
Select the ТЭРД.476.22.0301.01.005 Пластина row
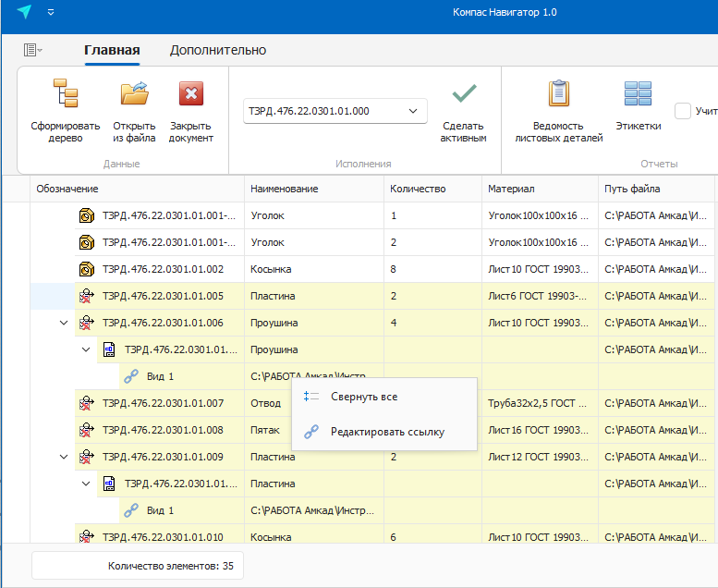tap(163, 297)
